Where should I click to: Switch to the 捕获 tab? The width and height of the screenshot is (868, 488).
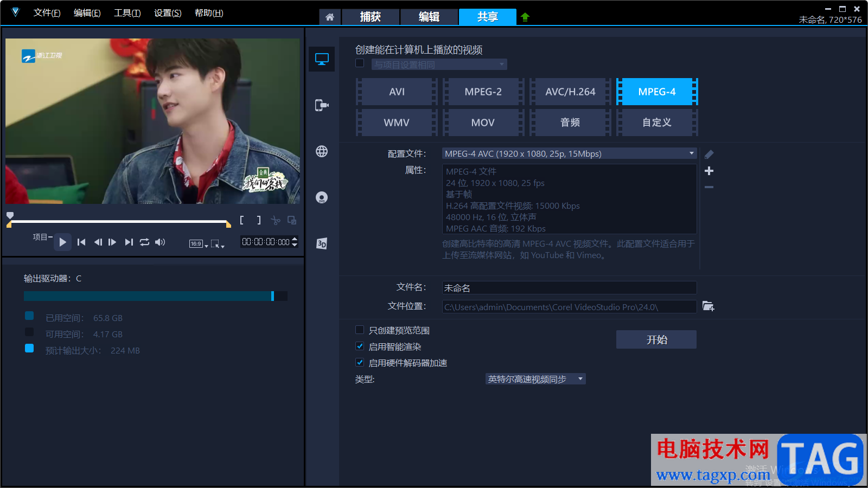(371, 17)
